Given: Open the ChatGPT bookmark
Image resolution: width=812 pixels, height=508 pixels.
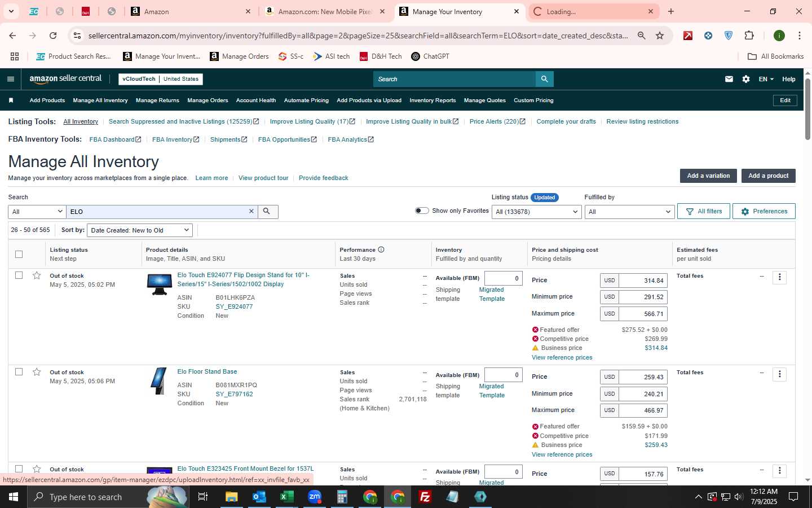Looking at the screenshot, I should pos(430,56).
